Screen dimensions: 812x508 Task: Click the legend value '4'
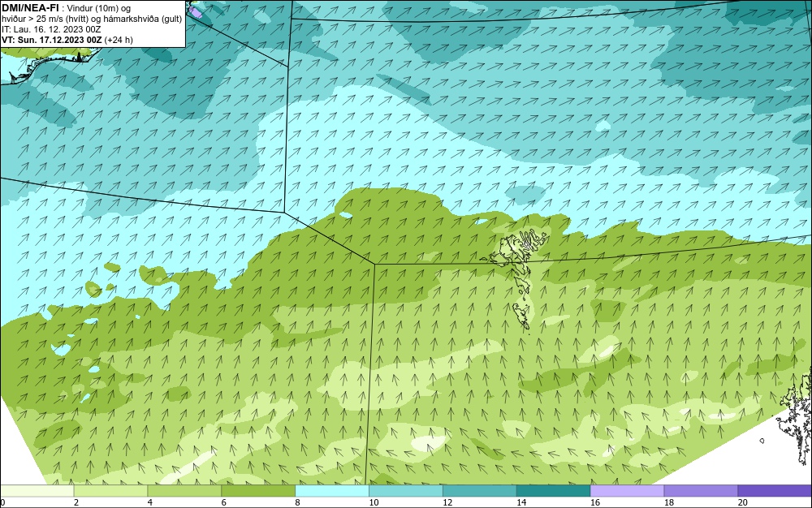[150, 502]
